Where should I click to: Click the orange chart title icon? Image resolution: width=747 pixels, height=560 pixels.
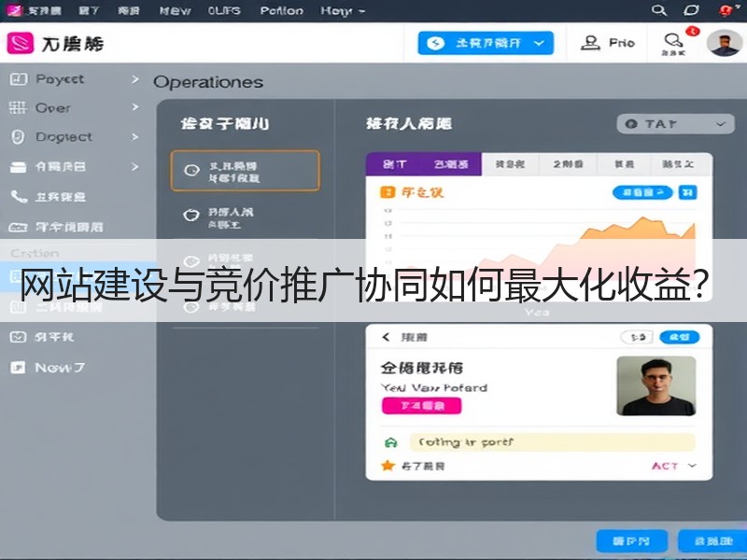pyautogui.click(x=388, y=192)
